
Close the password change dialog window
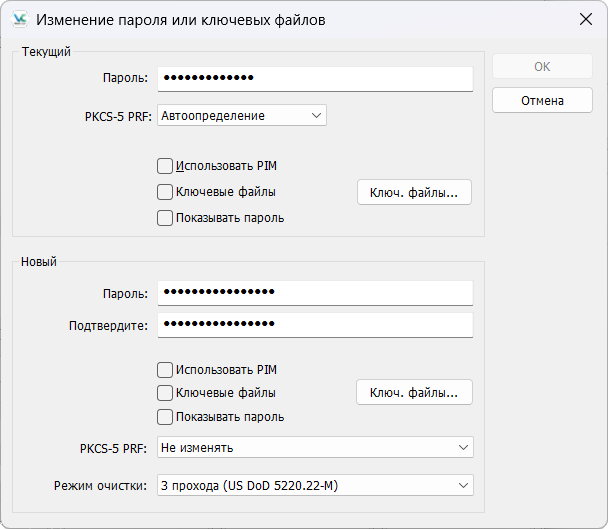(585, 19)
